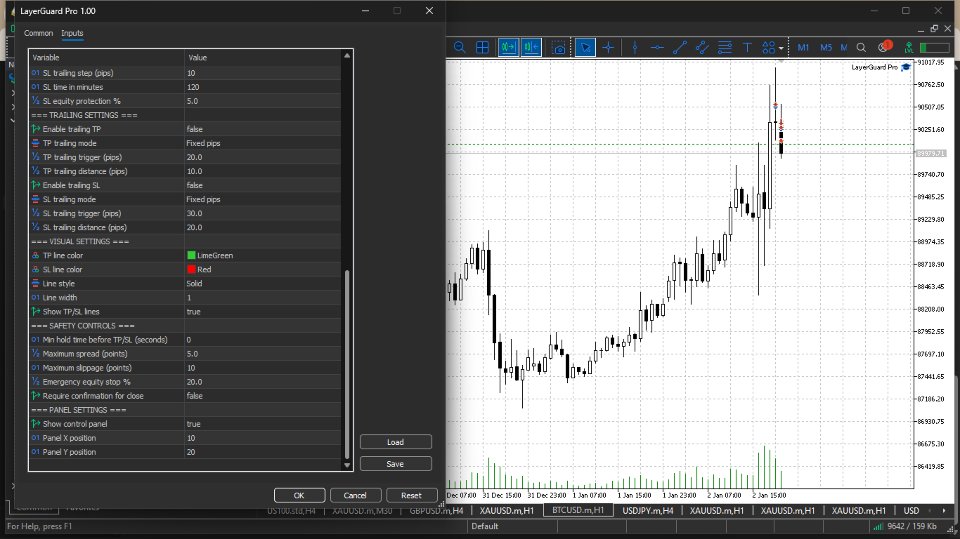Screen dimensions: 960x539
Task: Select the trendline drawing tool
Action: coord(680,47)
